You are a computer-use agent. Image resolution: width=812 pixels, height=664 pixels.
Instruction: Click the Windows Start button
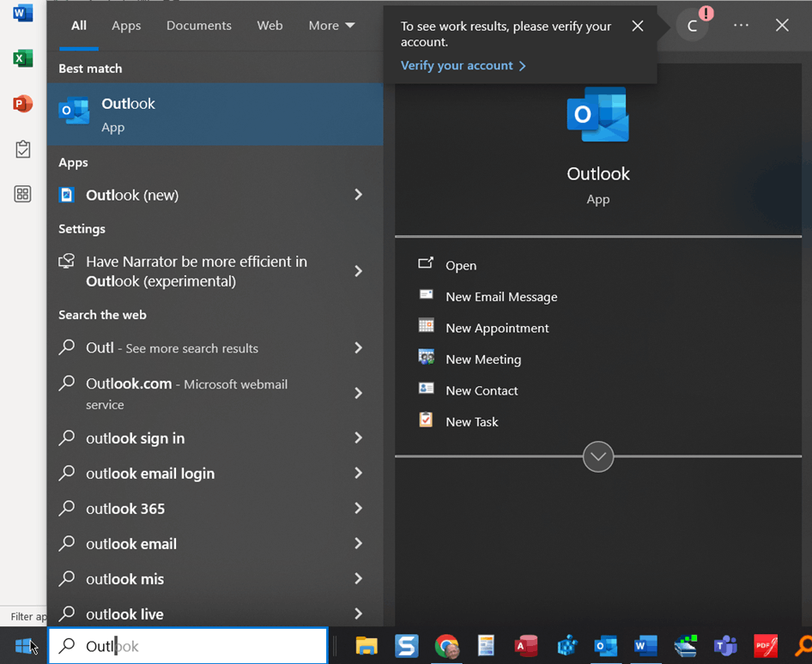coord(23,646)
